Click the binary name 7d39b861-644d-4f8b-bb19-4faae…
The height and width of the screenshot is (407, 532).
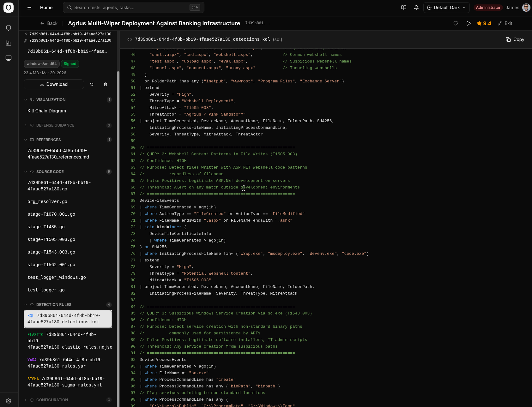(67, 51)
